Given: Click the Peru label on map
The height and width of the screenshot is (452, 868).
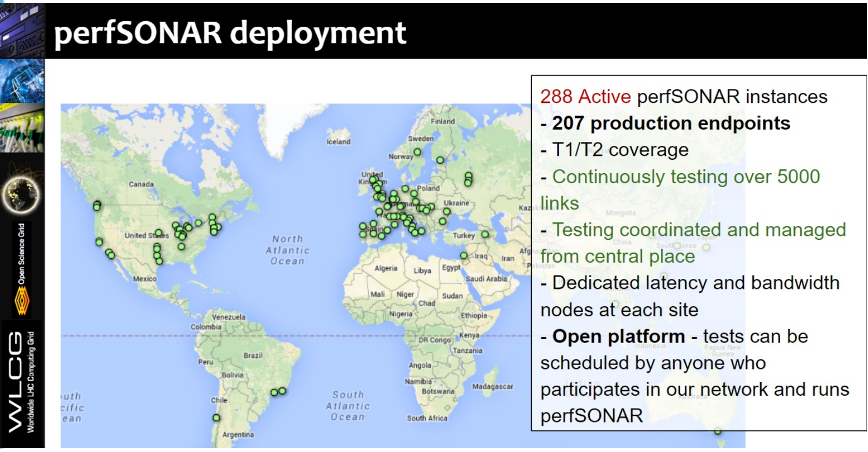Looking at the screenshot, I should point(206,362).
